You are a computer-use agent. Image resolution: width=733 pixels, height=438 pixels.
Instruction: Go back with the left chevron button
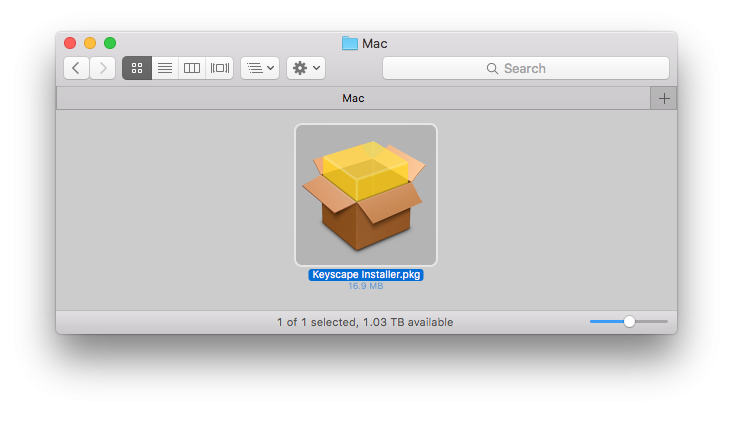tap(76, 68)
